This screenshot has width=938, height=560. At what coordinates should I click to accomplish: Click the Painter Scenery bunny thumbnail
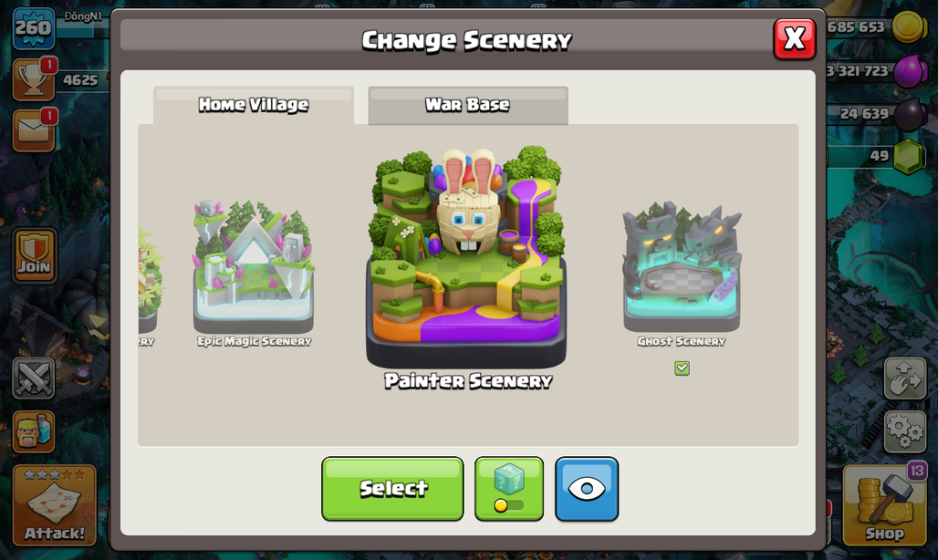click(x=466, y=257)
